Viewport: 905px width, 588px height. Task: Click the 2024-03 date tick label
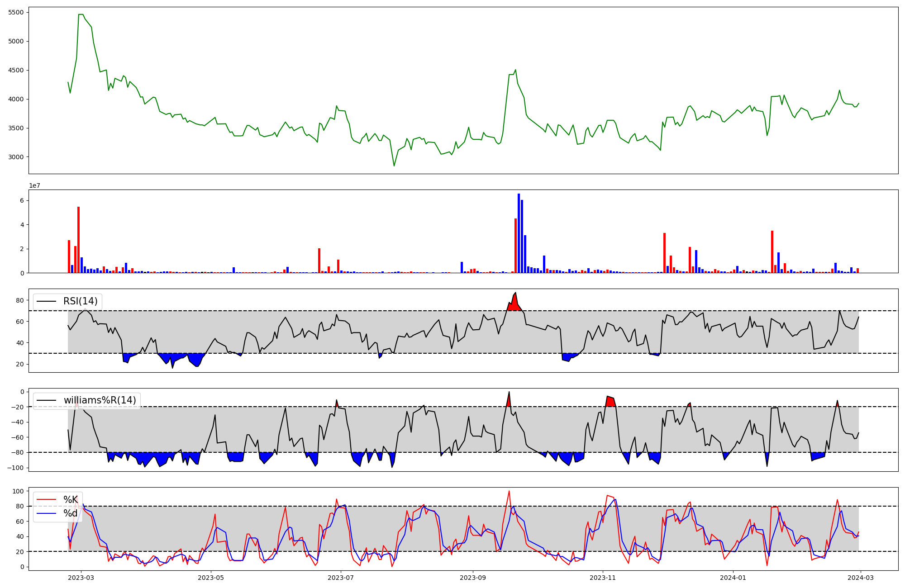[860, 578]
